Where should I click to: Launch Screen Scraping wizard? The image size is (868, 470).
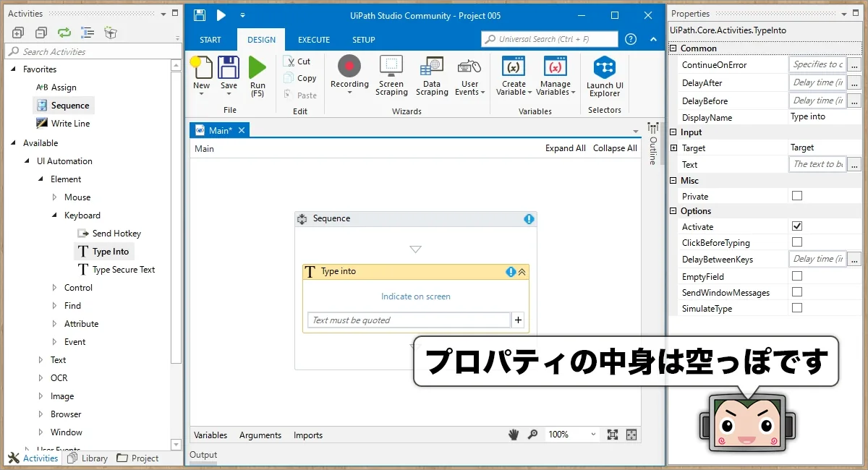pyautogui.click(x=391, y=77)
